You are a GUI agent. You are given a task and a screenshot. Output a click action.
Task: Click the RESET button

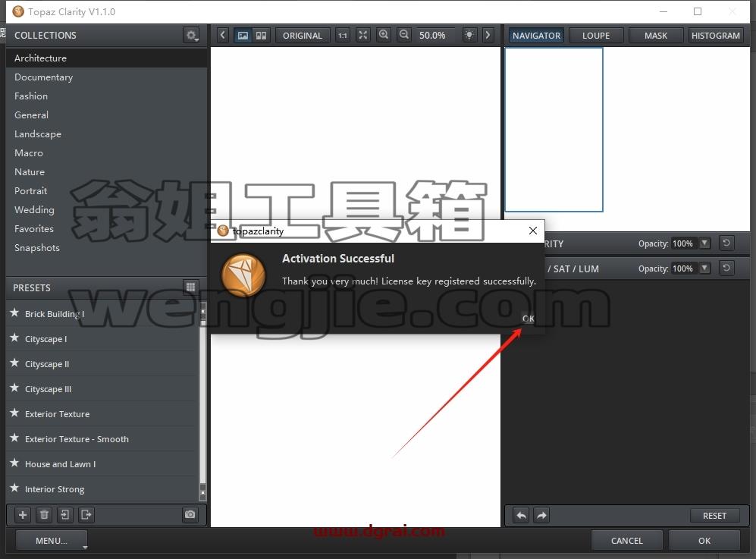(x=714, y=516)
